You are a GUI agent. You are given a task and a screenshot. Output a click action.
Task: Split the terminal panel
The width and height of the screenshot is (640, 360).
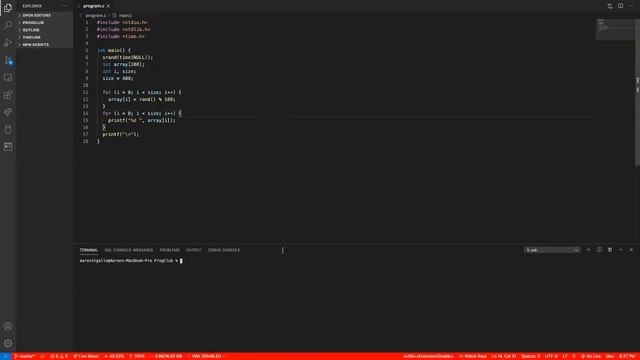pyautogui.click(x=599, y=250)
